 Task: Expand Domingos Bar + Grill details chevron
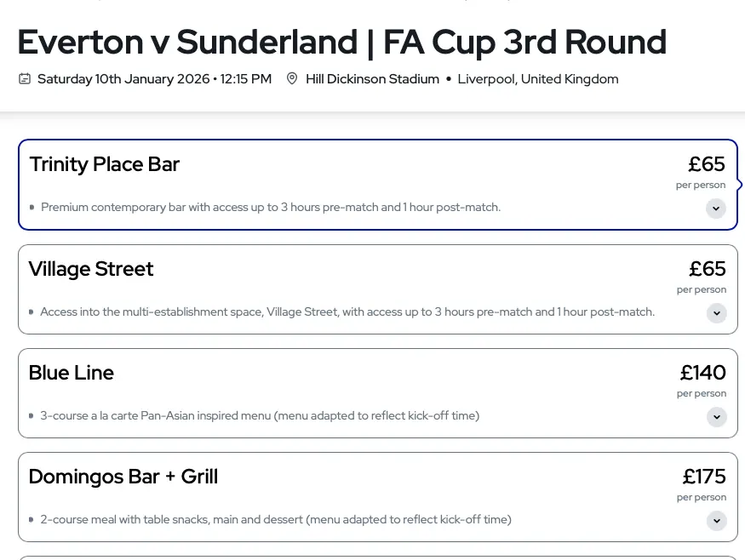pyautogui.click(x=716, y=521)
